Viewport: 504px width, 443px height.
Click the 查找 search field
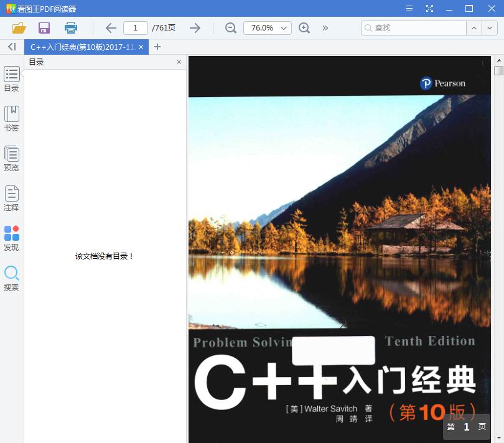414,28
